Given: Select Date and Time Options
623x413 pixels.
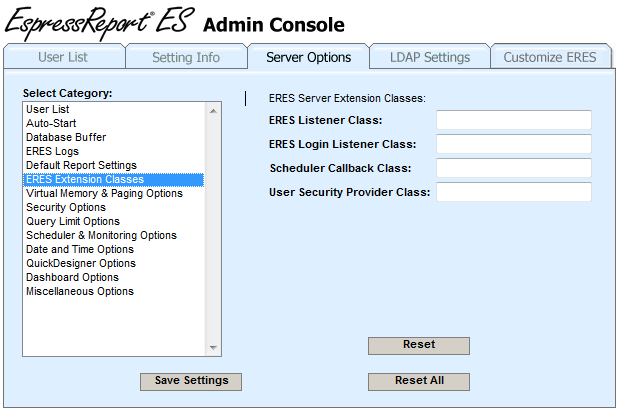Looking at the screenshot, I should point(114,249).
